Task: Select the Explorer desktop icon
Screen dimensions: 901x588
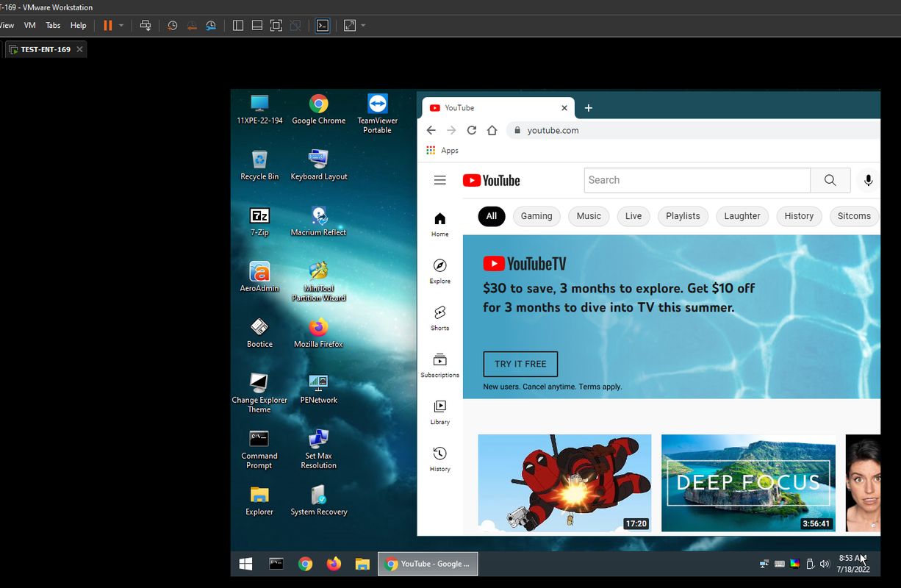Action: pos(259,501)
